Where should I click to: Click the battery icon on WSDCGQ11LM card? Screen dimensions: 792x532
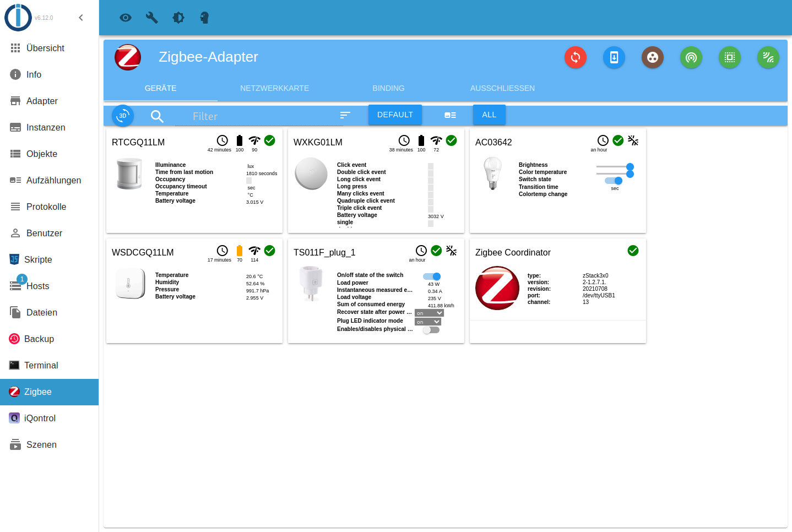point(240,251)
